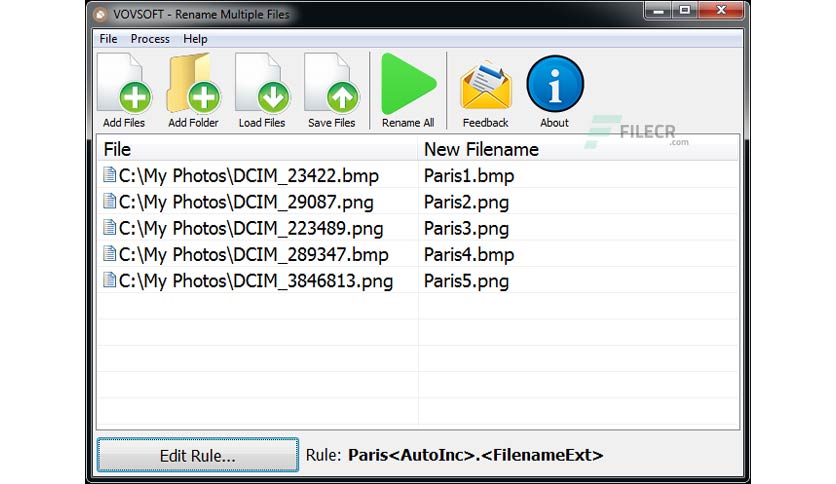836x484 pixels.
Task: Click the Add Files toolbar icon
Action: coord(124,91)
